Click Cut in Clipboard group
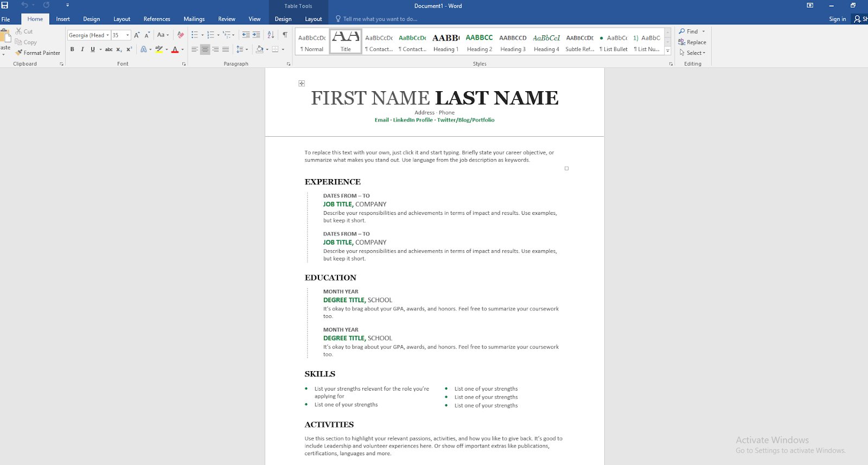The width and height of the screenshot is (868, 465). pyautogui.click(x=24, y=31)
